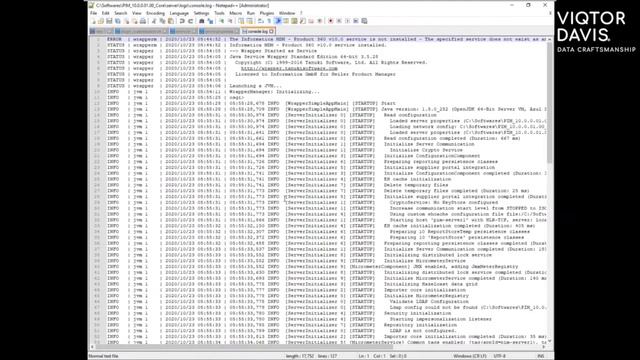Click the UTF-8 encoding status entry
Image resolution: width=640 pixels, height=360 pixels.
(500, 356)
